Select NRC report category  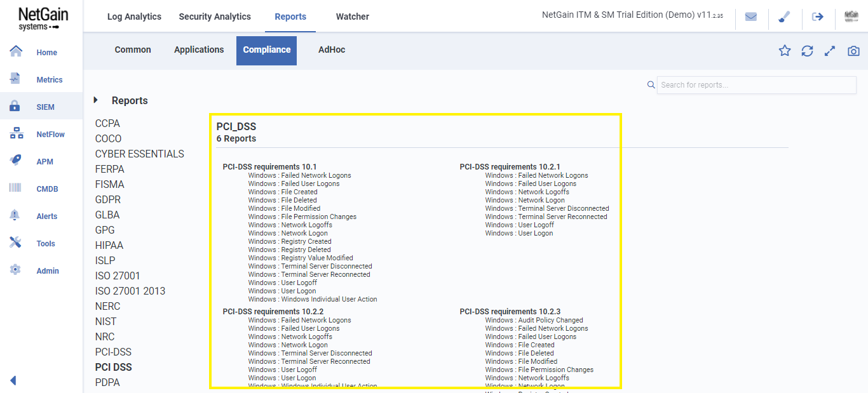pos(105,337)
